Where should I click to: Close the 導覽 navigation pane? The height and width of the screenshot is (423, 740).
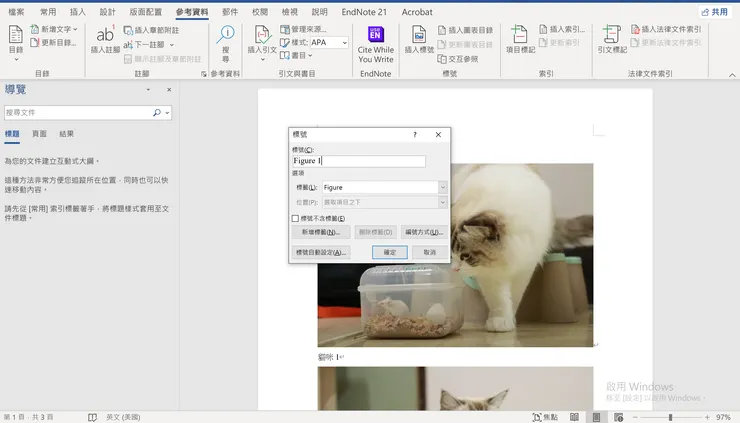[169, 89]
